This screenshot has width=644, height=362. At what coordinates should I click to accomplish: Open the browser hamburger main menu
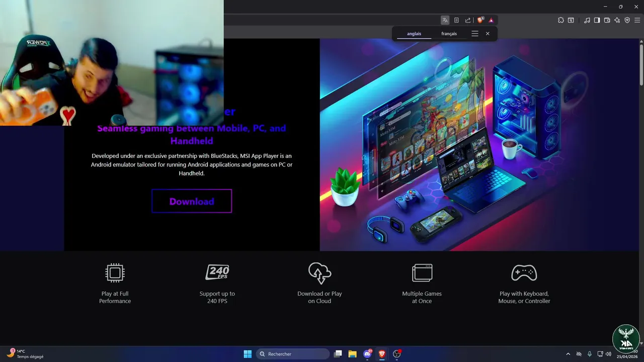(637, 20)
